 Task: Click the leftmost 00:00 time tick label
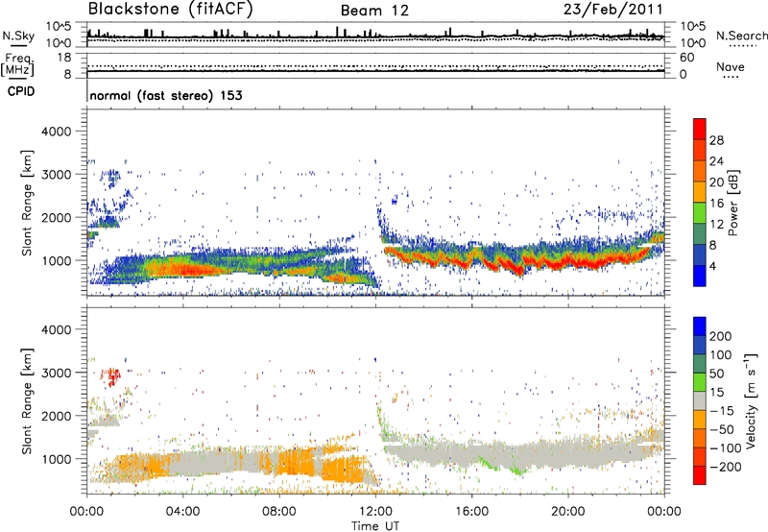(86, 512)
